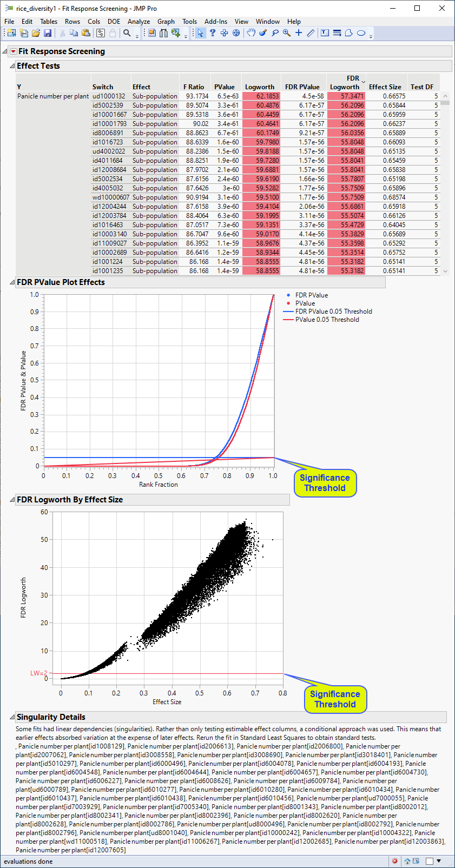
Task: Click the New Data Table toolbar icon
Action: tap(11, 33)
